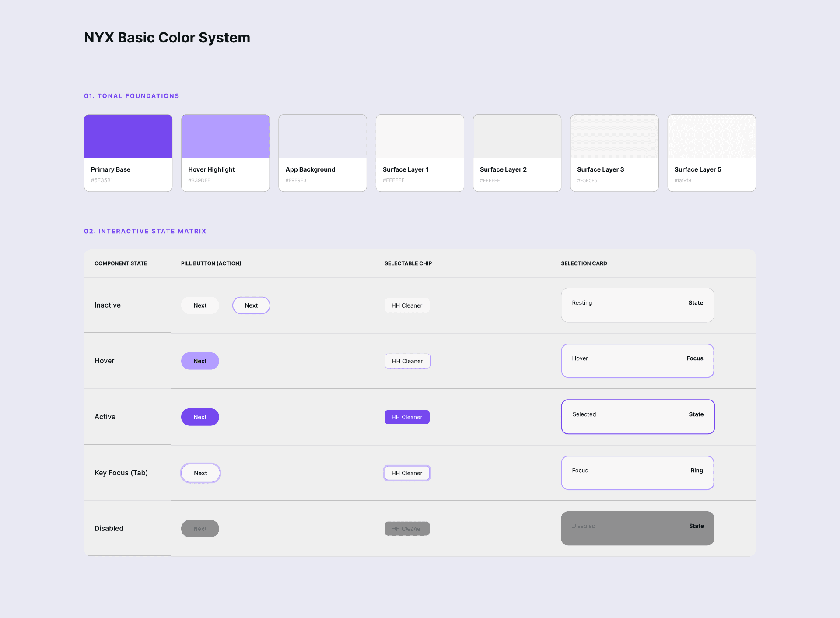Image resolution: width=840 pixels, height=618 pixels.
Task: Click the "NYX Basic Color System" title
Action: (167, 38)
